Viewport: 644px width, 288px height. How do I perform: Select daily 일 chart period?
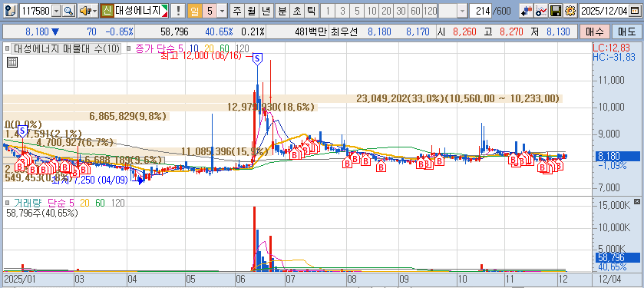[195, 11]
